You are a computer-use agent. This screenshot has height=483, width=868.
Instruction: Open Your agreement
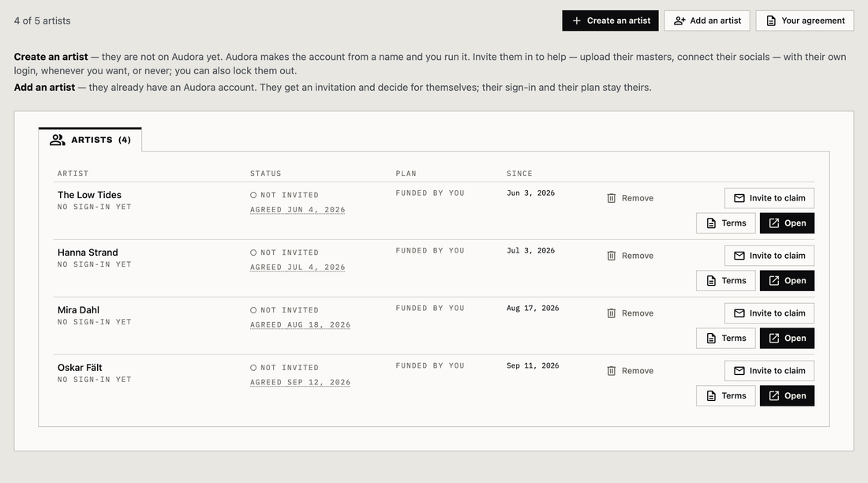(805, 21)
